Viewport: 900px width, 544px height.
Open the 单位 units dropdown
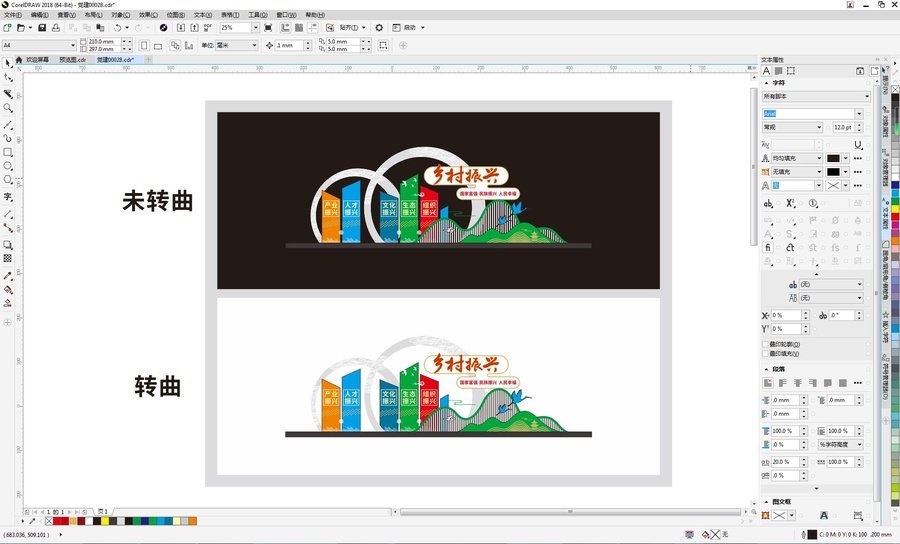click(x=254, y=45)
